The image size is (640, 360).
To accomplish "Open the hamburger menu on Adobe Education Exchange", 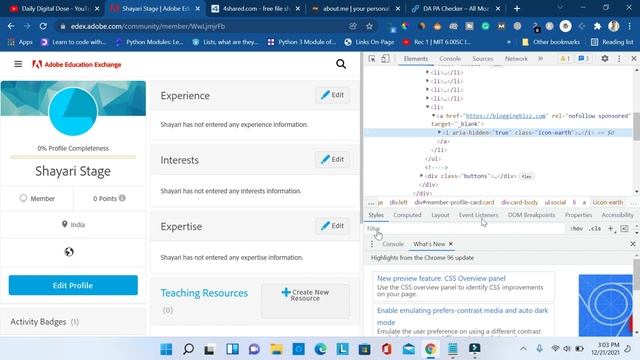I will pyautogui.click(x=18, y=64).
